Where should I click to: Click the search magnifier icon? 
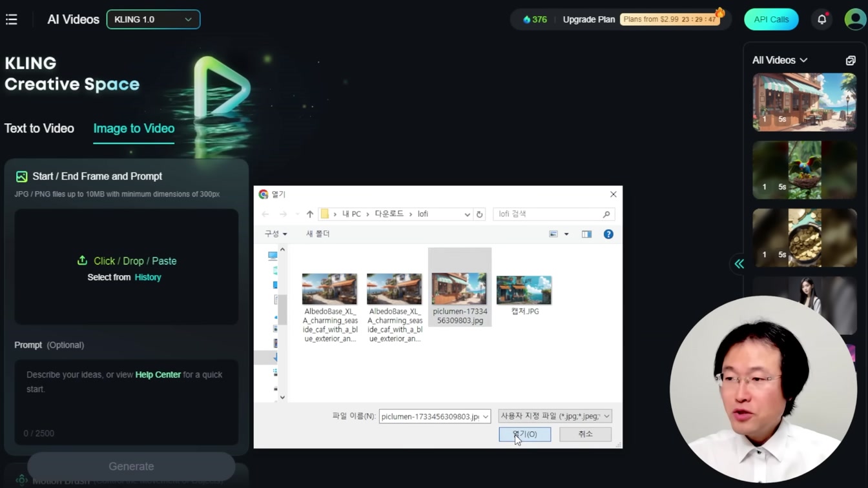[606, 214]
